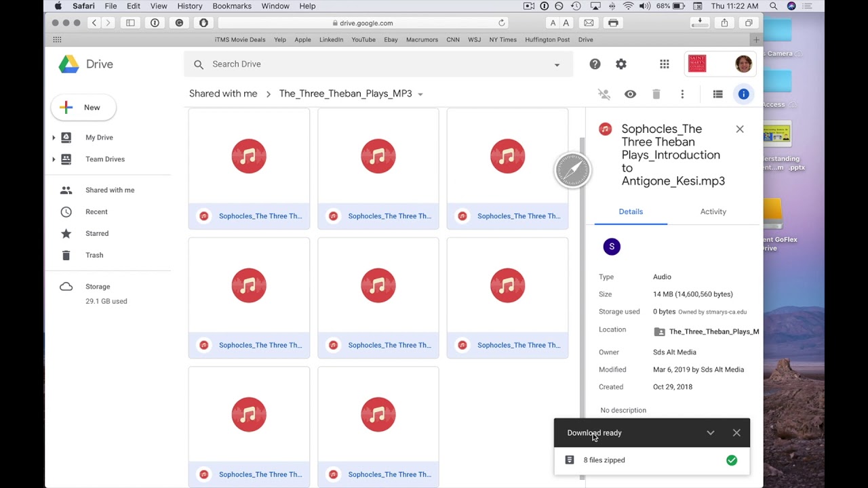Click the green download complete checkmark
This screenshot has height=488, width=868.
click(x=732, y=460)
